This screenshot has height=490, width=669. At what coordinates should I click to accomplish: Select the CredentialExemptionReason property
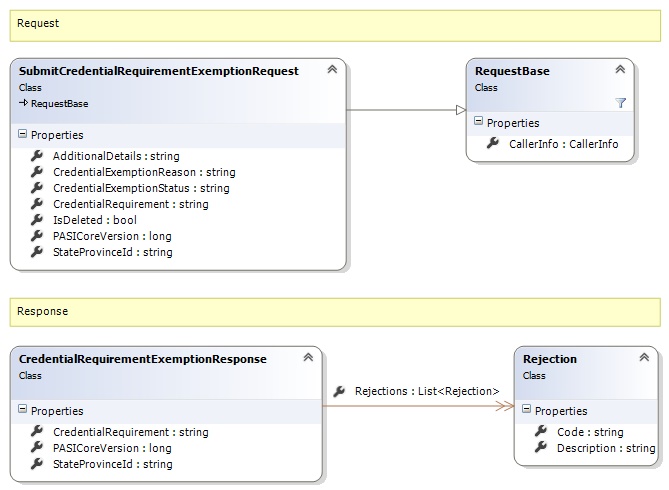click(143, 172)
